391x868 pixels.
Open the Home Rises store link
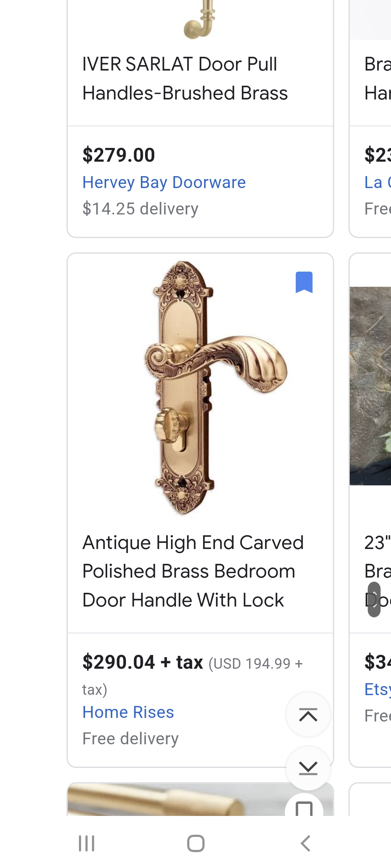[x=128, y=712]
